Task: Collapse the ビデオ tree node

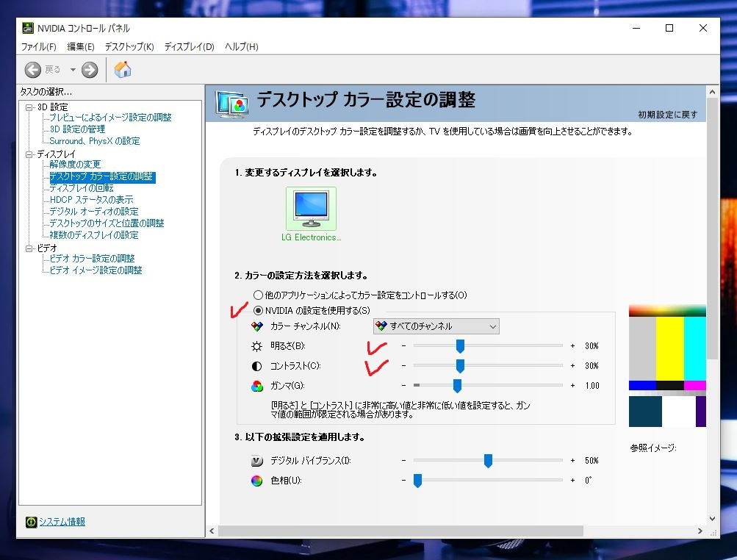Action: click(x=29, y=248)
